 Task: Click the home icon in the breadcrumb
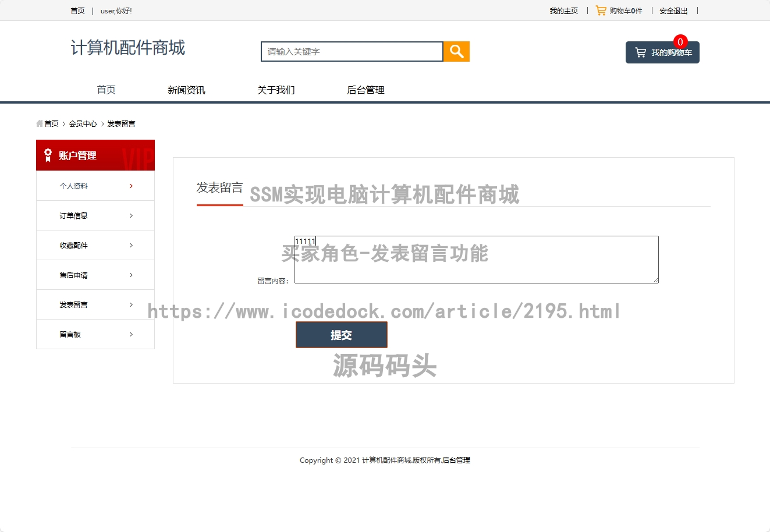tap(39, 123)
